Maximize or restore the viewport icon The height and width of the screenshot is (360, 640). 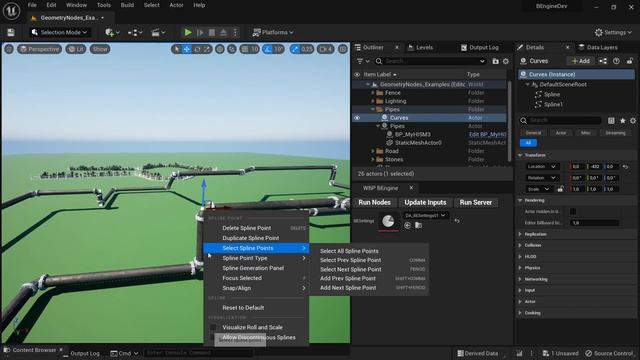343,49
